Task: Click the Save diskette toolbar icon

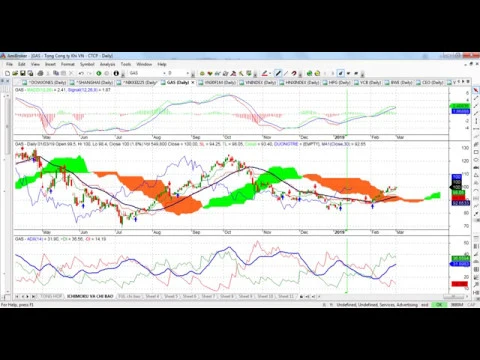Action: (x=23, y=73)
